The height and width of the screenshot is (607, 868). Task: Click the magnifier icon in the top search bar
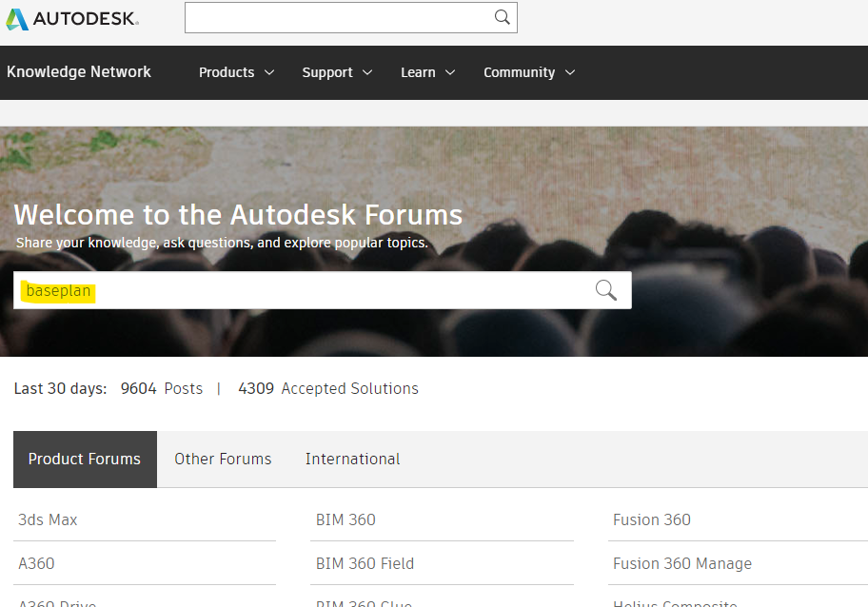[502, 17]
